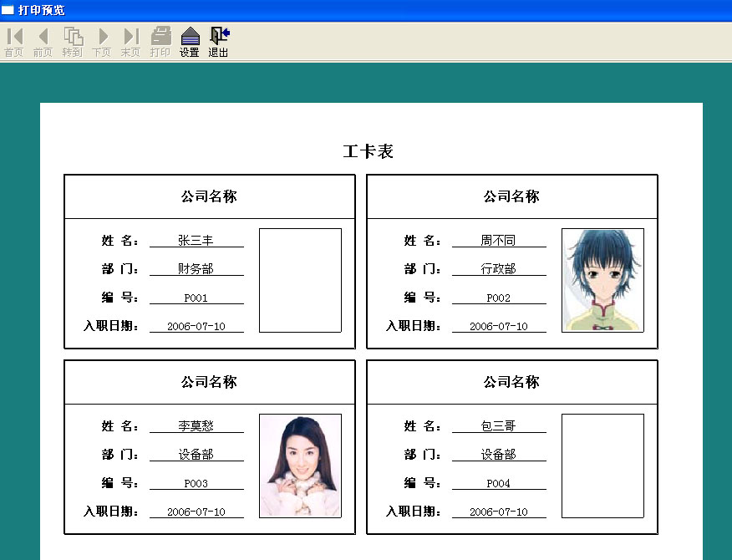
Task: Click the empty photo box on 张三丰's card
Action: click(300, 280)
